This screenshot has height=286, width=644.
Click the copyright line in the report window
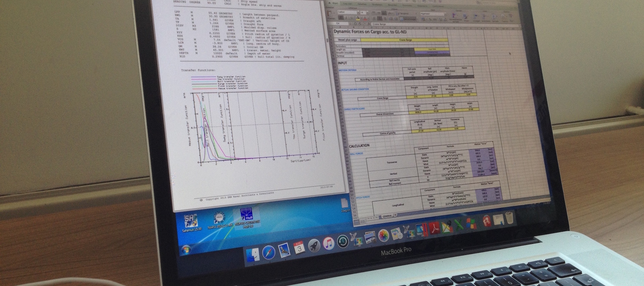(237, 196)
